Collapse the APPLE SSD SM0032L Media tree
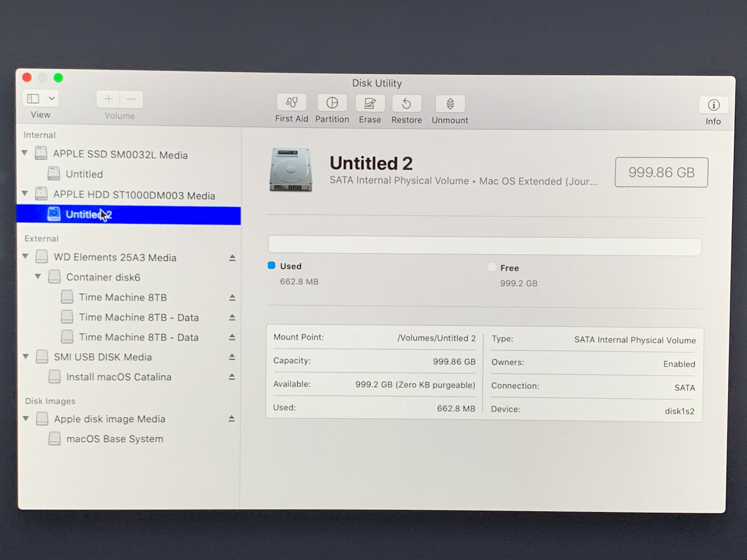 coord(25,153)
